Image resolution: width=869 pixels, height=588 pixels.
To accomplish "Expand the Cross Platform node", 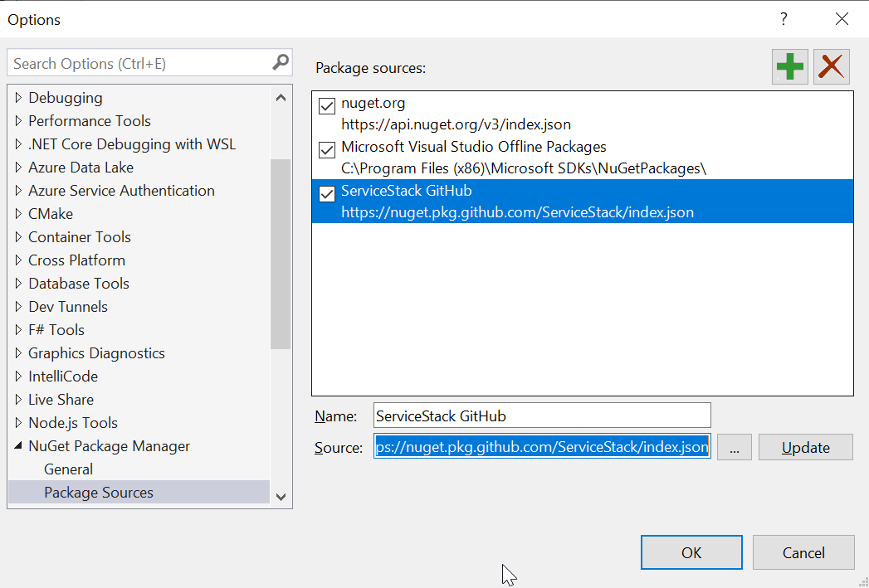I will click(x=18, y=260).
